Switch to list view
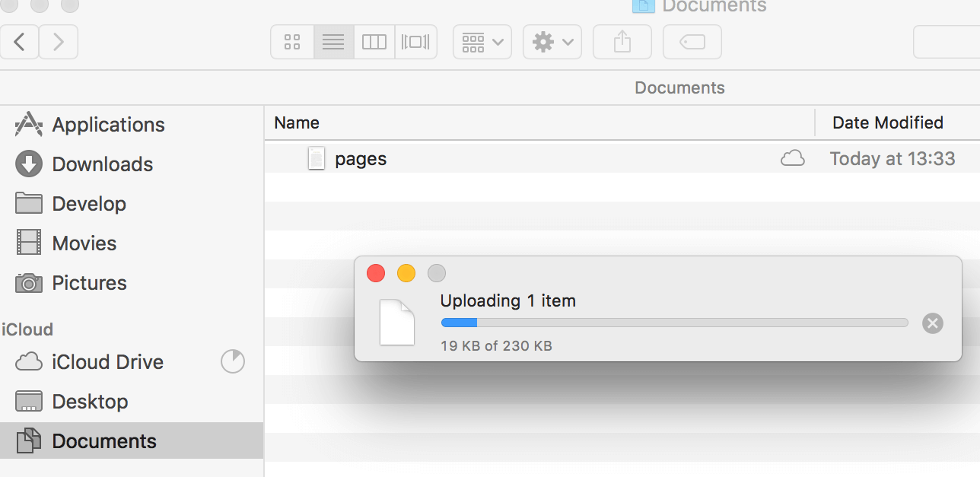The height and width of the screenshot is (477, 980). pyautogui.click(x=333, y=42)
